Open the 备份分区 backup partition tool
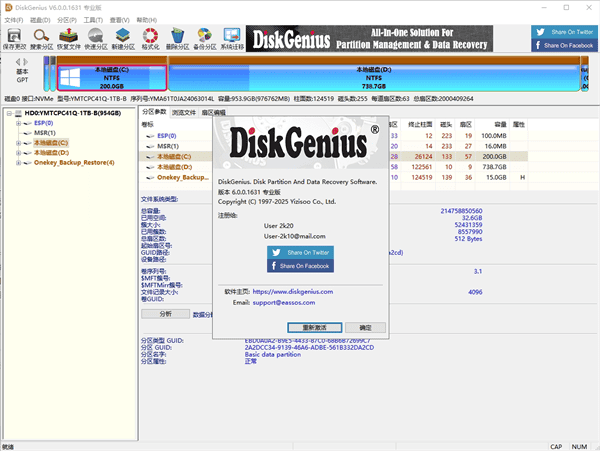Viewport: 600px width, 451px height. (204, 38)
